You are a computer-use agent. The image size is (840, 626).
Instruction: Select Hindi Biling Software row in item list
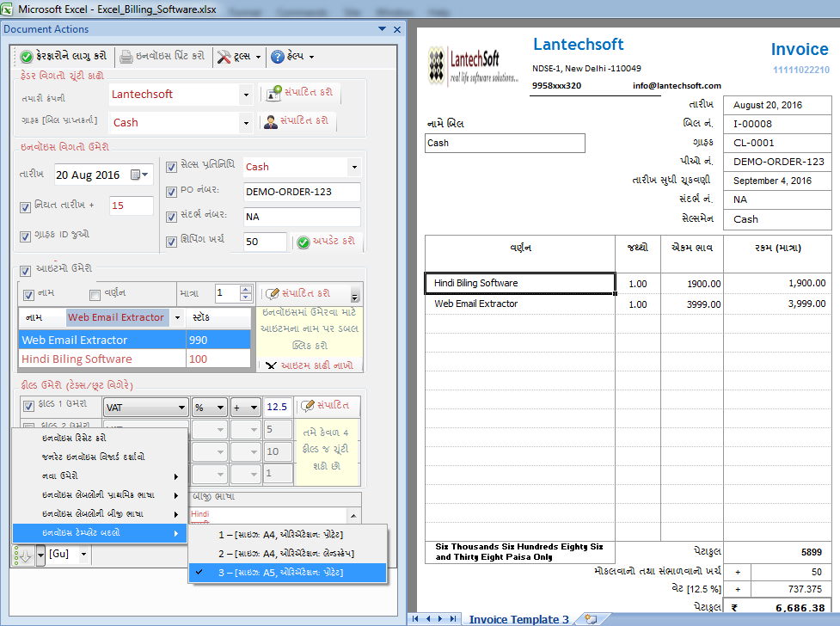coord(134,359)
